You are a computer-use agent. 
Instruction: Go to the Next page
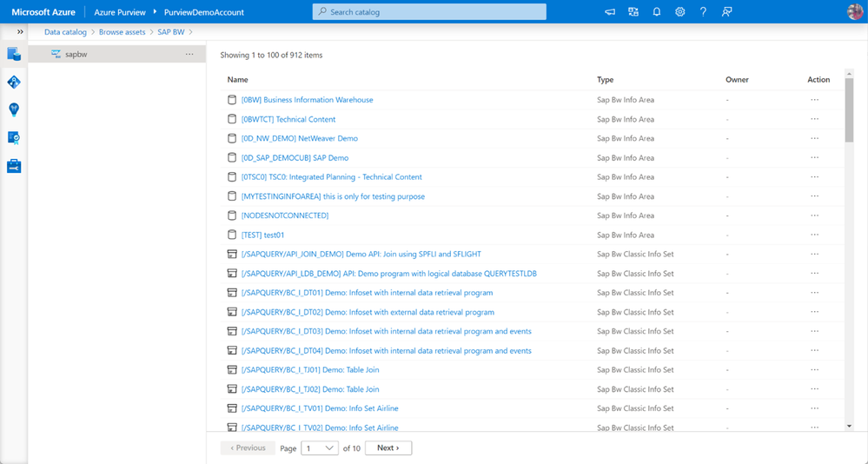[388, 448]
